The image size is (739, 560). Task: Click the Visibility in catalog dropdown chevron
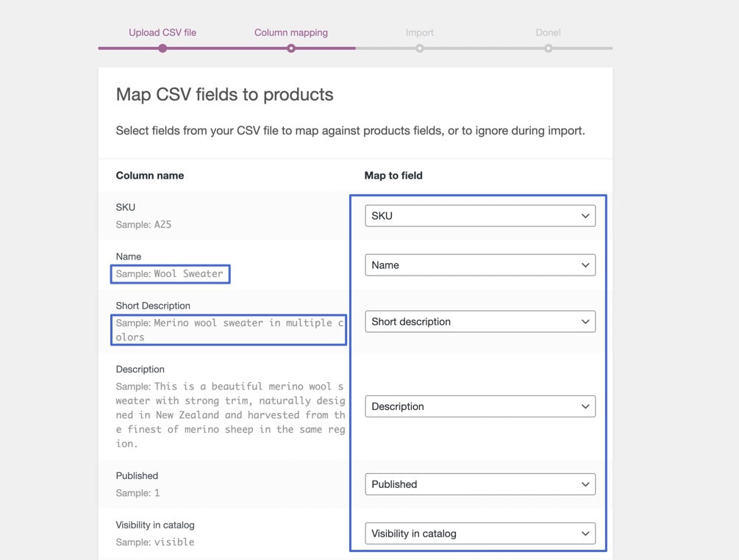click(x=585, y=534)
